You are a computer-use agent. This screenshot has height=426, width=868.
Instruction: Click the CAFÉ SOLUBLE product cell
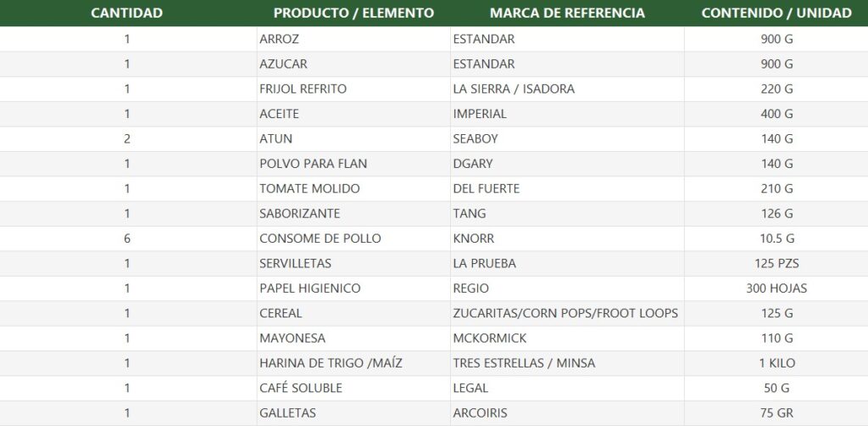(x=353, y=389)
